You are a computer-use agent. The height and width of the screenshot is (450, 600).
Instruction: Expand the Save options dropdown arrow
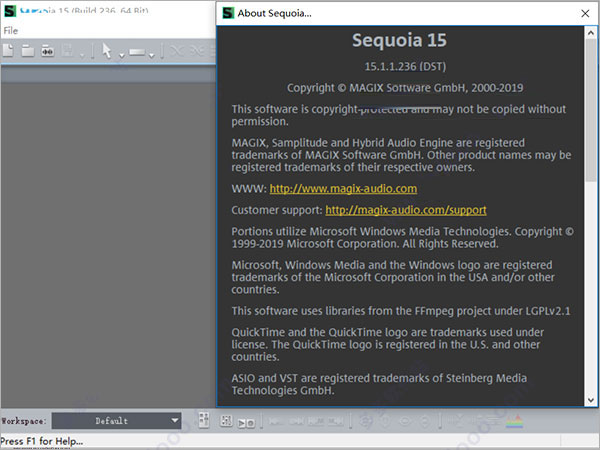coord(82,56)
